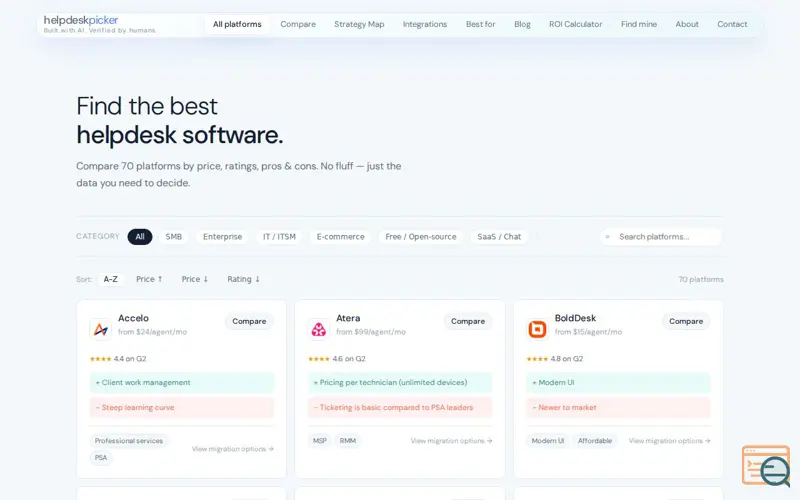Sort by Price ascending
This screenshot has width=800, height=500.
[149, 279]
